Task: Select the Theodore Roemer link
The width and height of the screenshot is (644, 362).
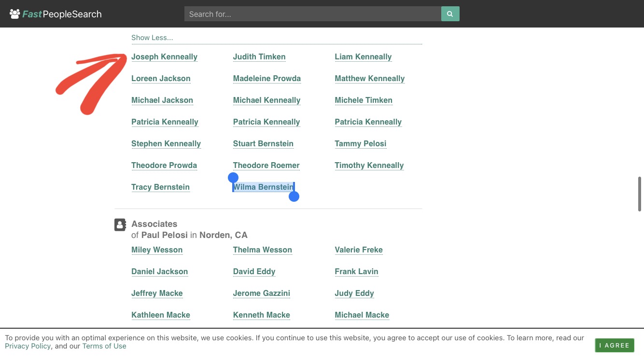Action: 266,166
